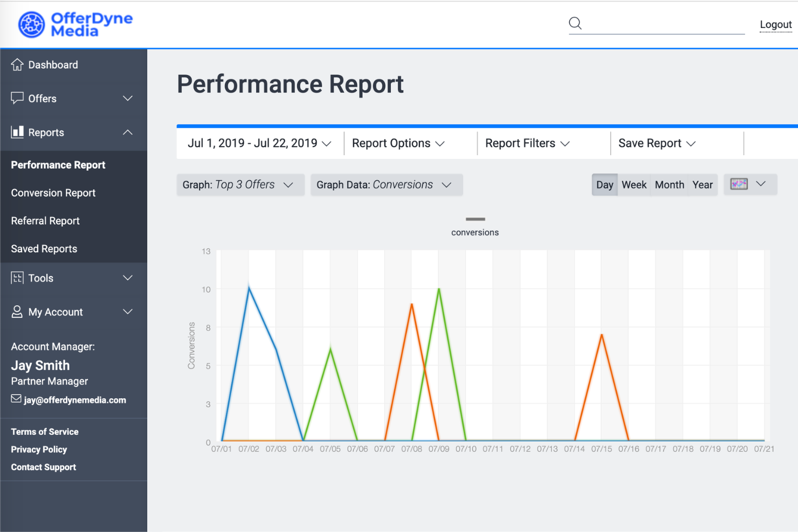The image size is (798, 532).
Task: Click the Tools grid icon in sidebar
Action: point(17,278)
